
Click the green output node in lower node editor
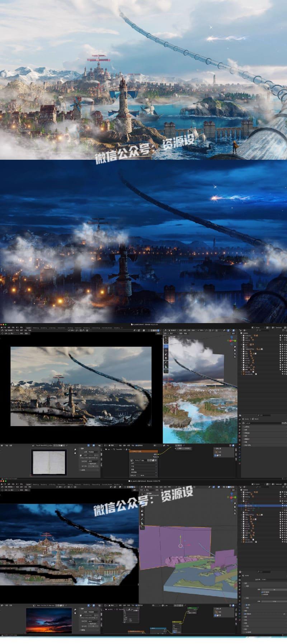tap(192, 608)
